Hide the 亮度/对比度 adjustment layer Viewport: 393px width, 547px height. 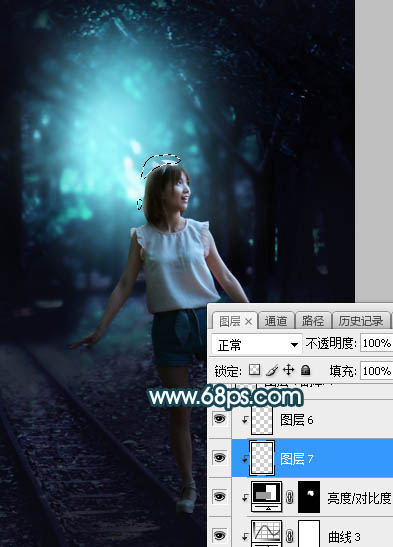point(219,496)
